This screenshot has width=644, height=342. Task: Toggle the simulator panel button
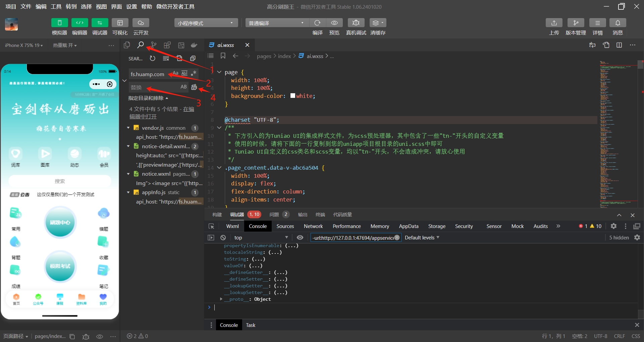point(59,23)
